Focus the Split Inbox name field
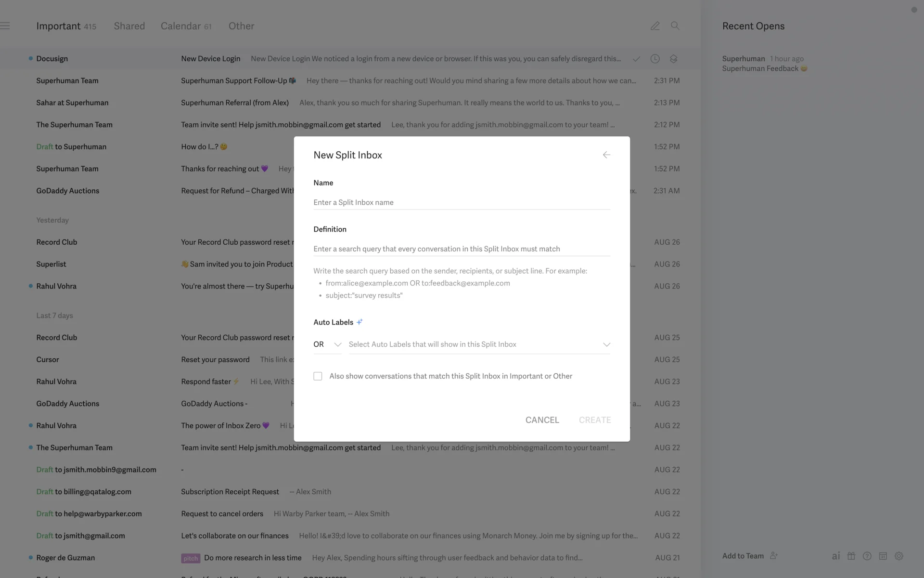This screenshot has width=924, height=578. [x=462, y=202]
